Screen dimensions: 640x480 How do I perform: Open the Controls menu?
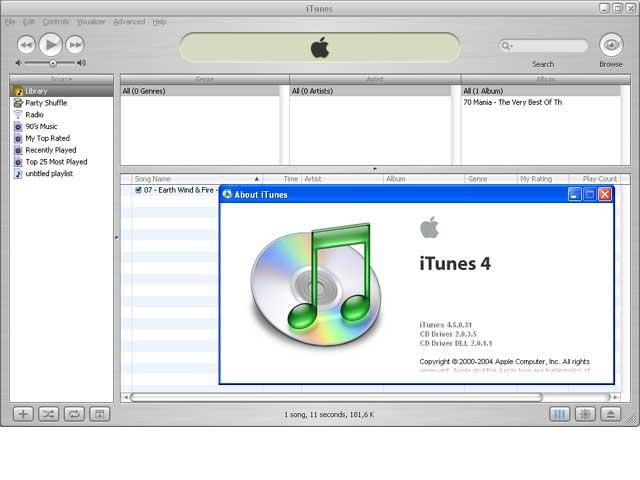coord(56,22)
